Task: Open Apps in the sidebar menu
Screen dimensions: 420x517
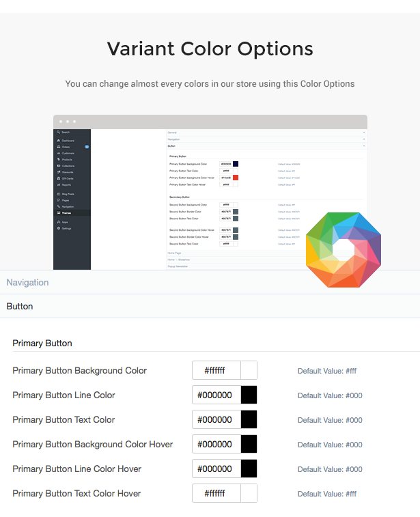Action: pos(65,222)
